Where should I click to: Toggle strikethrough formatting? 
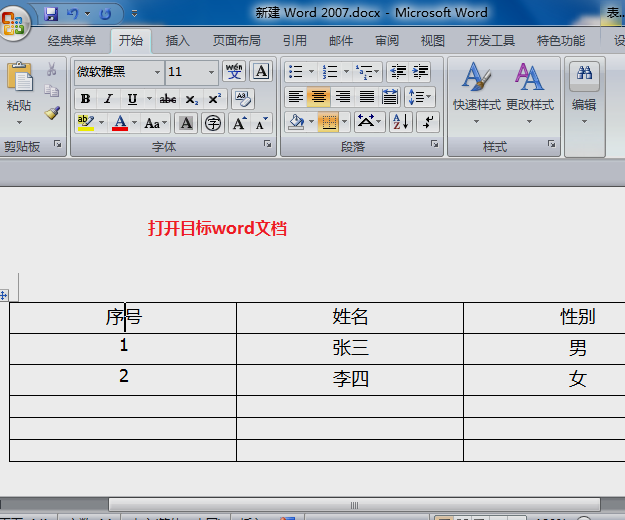(168, 99)
